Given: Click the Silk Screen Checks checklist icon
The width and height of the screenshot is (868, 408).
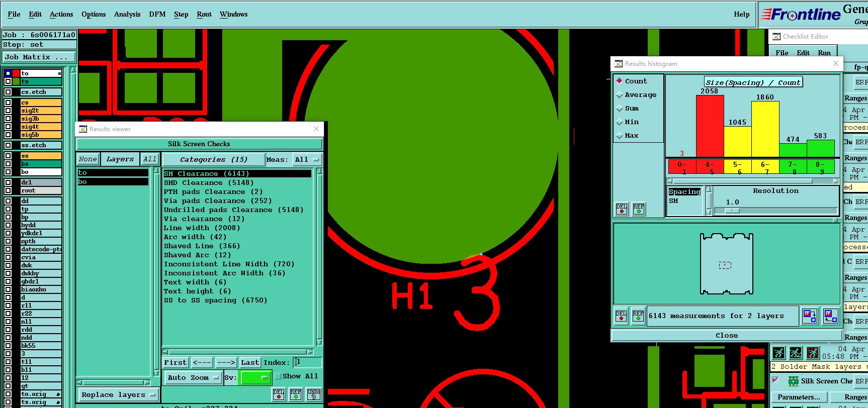Looking at the screenshot, I should [794, 381].
